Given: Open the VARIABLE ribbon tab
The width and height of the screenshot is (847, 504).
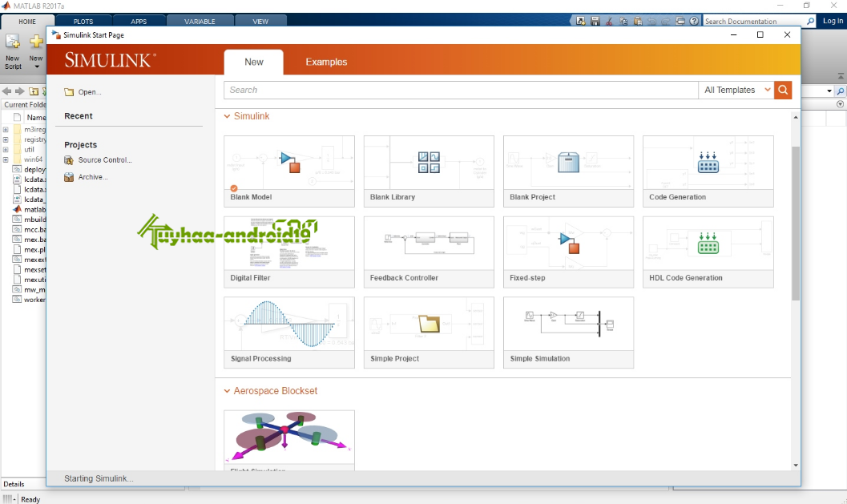Looking at the screenshot, I should pos(200,22).
